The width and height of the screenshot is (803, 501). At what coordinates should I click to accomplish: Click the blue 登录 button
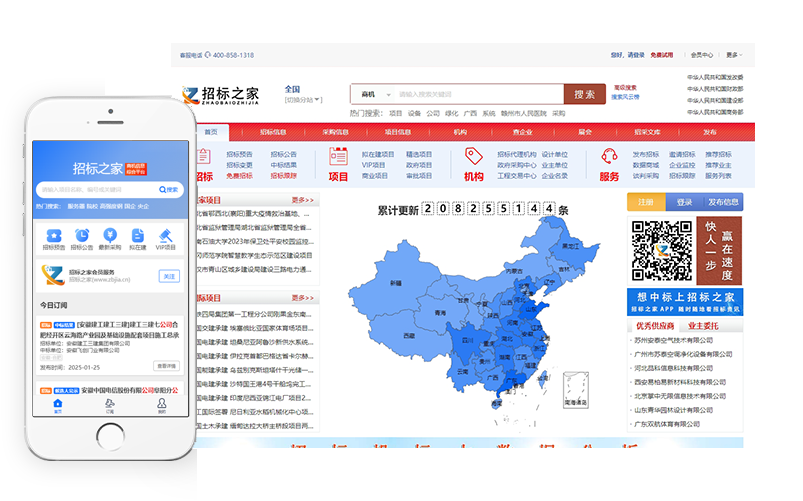685,202
